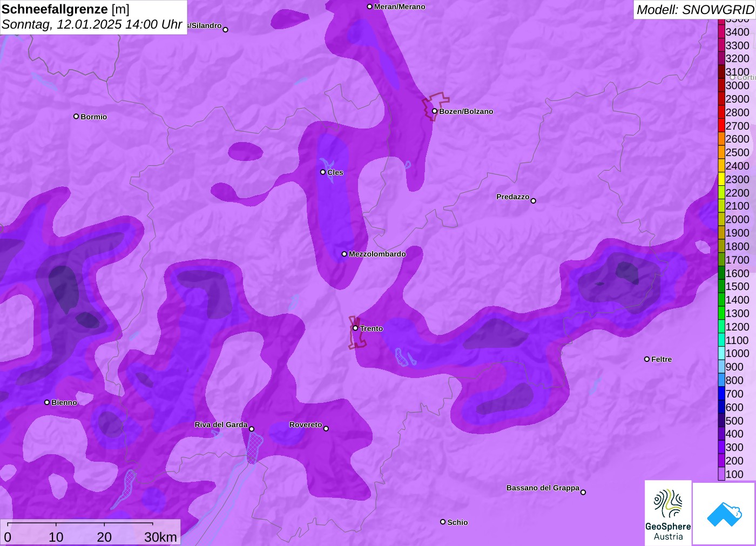Click the date Sonntag, 12.01.2025 14:00 Uhr
This screenshot has height=546, width=756.
92,24
